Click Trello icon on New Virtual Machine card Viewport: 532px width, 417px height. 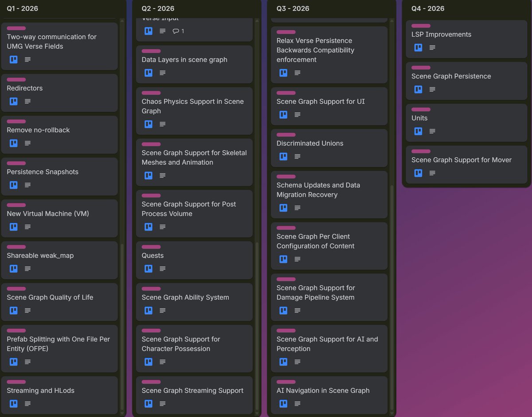[14, 227]
